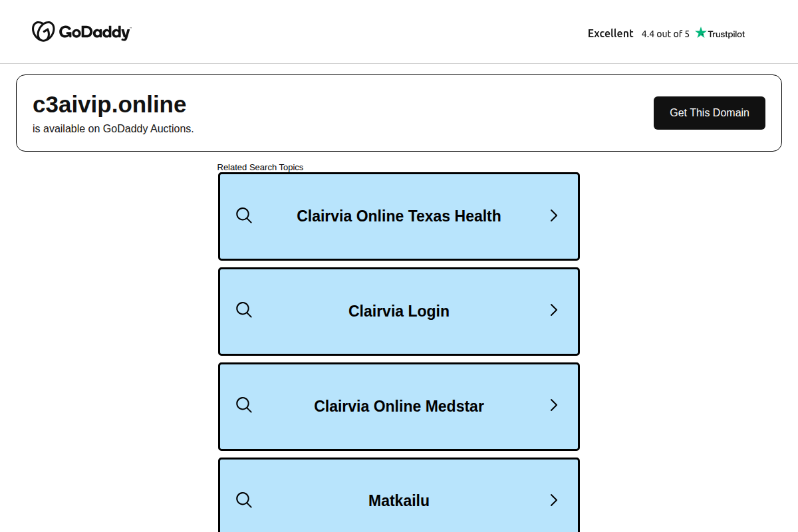Open the Clairvia Login search topic

pyautogui.click(x=399, y=311)
